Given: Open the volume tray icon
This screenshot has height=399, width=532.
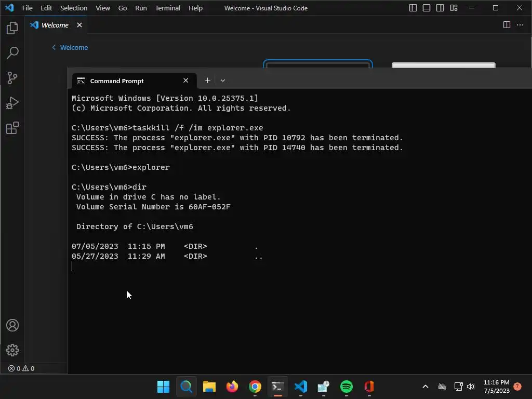Looking at the screenshot, I should click(471, 387).
